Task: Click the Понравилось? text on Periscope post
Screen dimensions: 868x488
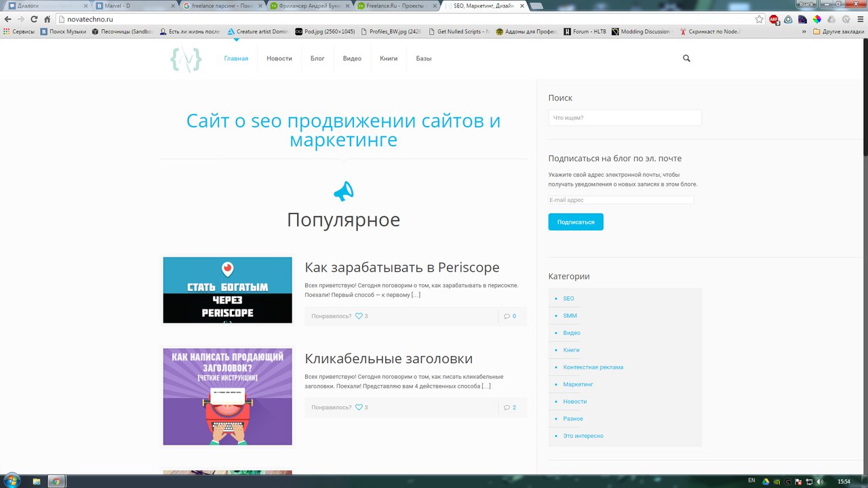Action: pos(332,316)
